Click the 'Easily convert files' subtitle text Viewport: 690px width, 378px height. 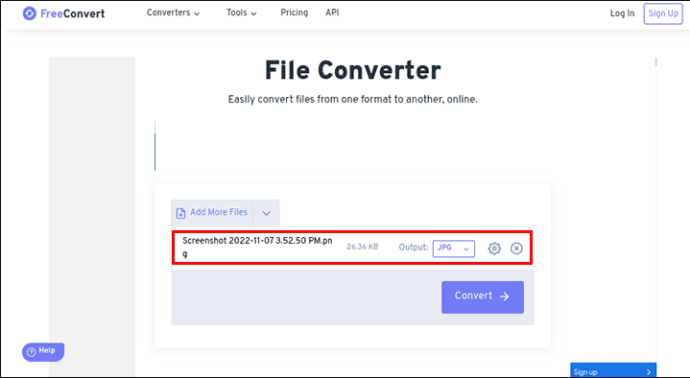[352, 99]
